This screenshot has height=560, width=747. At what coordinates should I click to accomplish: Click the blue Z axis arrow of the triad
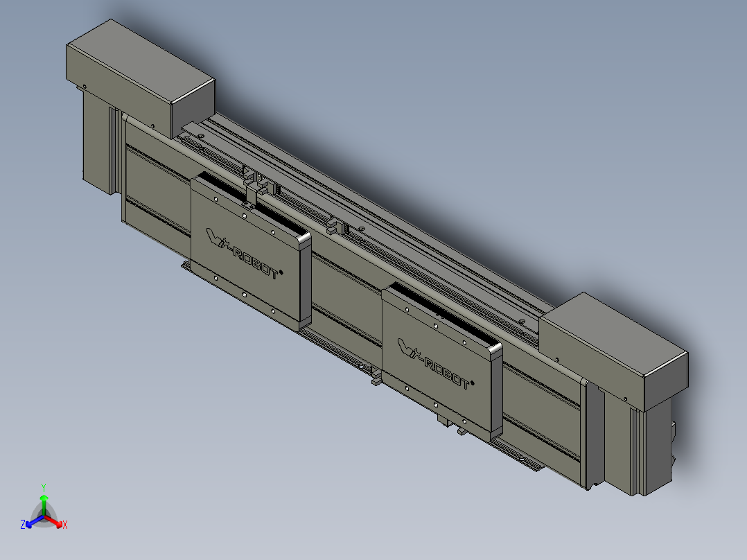pyautogui.click(x=35, y=521)
